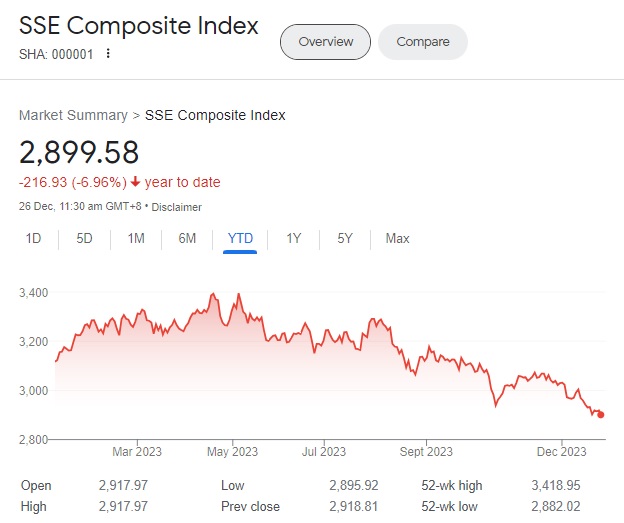
Task: Select the YTD time range tab
Action: click(240, 238)
